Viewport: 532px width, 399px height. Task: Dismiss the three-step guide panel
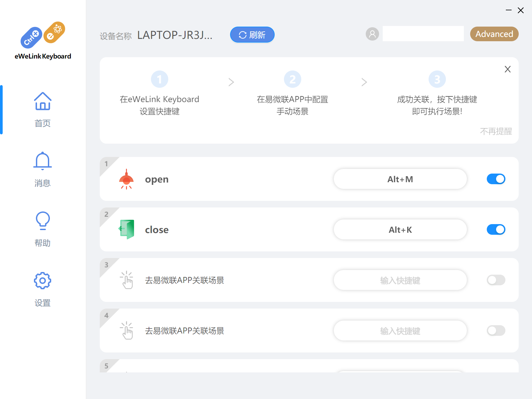pyautogui.click(x=507, y=69)
